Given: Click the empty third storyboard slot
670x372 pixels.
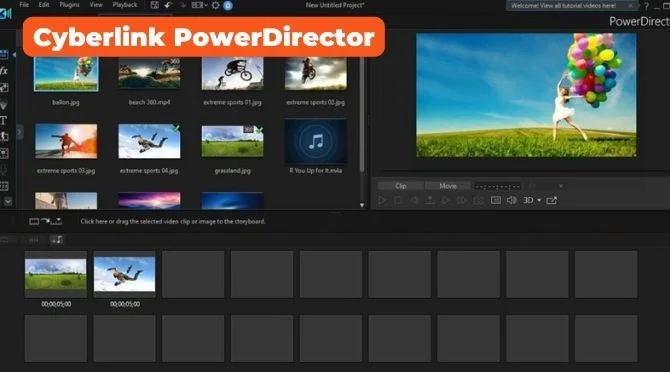Looking at the screenshot, I should pos(193,274).
